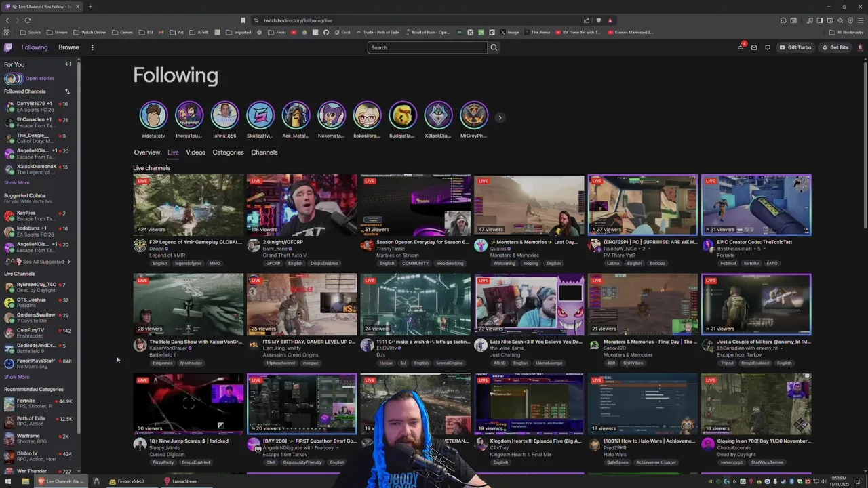Open KayPies in Suggested Collabs
Image resolution: width=868 pixels, height=488 pixels.
pos(39,216)
